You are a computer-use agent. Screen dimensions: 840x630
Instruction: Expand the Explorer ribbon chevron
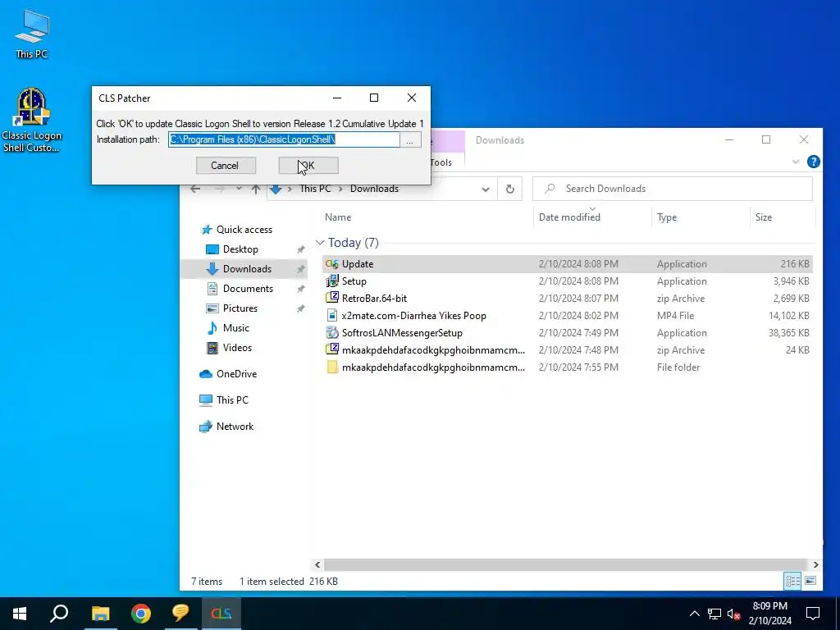[x=796, y=162]
